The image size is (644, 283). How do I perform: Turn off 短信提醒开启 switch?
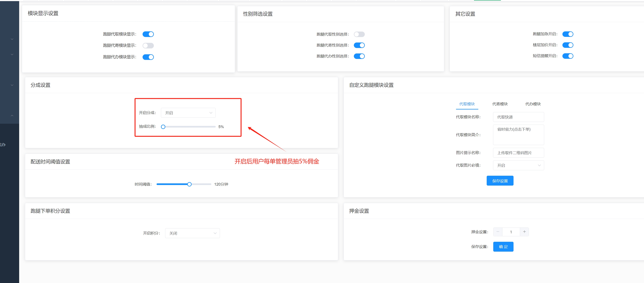(x=568, y=56)
